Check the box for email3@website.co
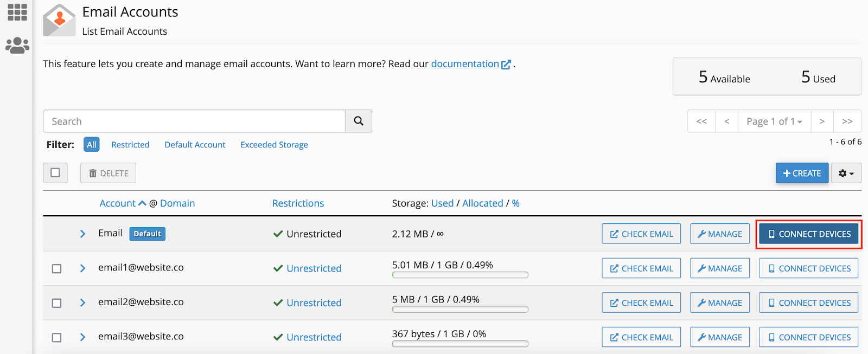Viewport: 868px width, 354px height. (x=56, y=337)
